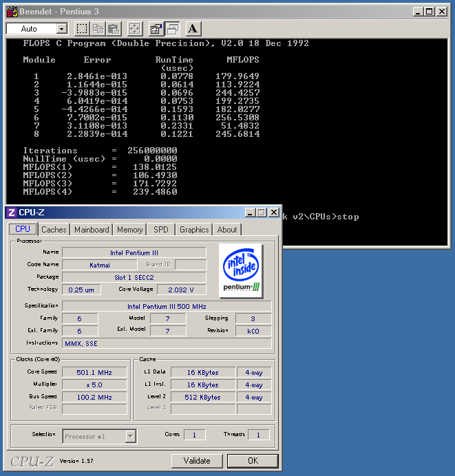Click the Mark selection icon in console toolbar
455x476 pixels.
(82, 29)
